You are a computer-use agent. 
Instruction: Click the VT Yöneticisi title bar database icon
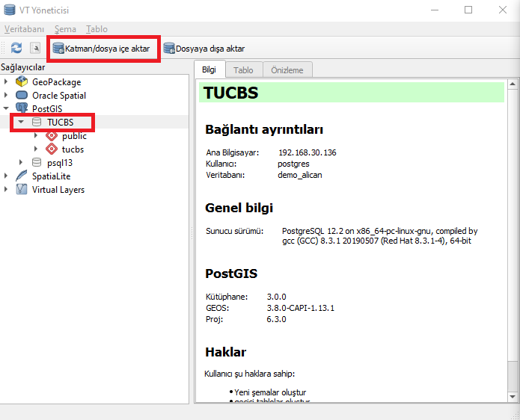pyautogui.click(x=10, y=10)
